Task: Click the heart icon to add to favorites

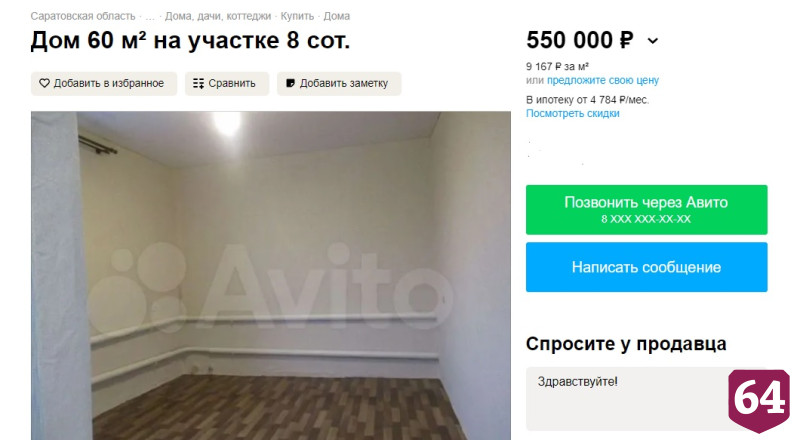Action: tap(44, 83)
